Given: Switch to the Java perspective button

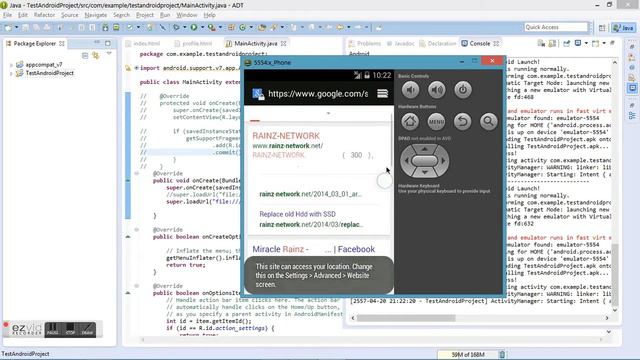Looking at the screenshot, I should pyautogui.click(x=623, y=28).
